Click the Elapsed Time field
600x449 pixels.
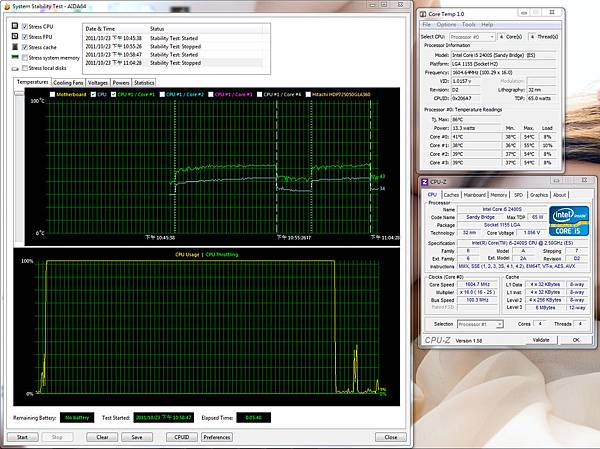pos(253,418)
